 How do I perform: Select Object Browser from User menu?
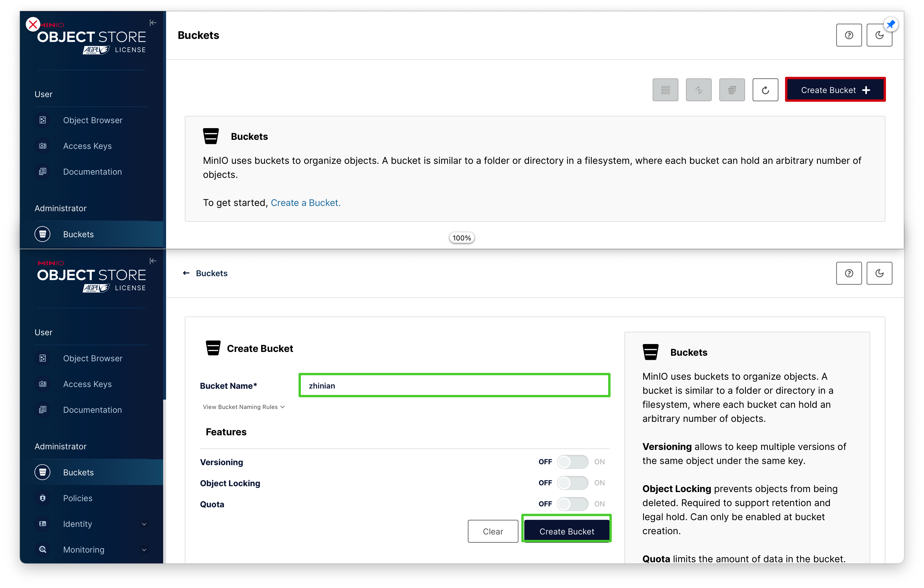point(93,120)
